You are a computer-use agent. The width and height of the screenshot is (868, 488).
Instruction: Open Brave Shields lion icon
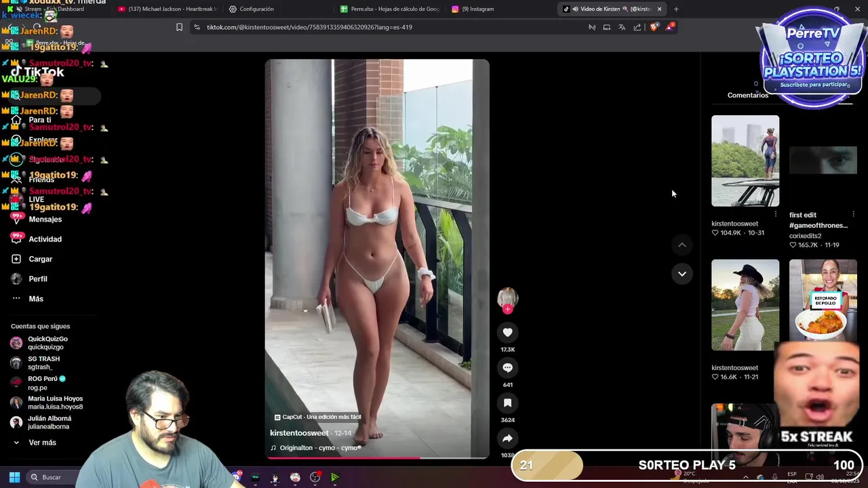(x=654, y=27)
